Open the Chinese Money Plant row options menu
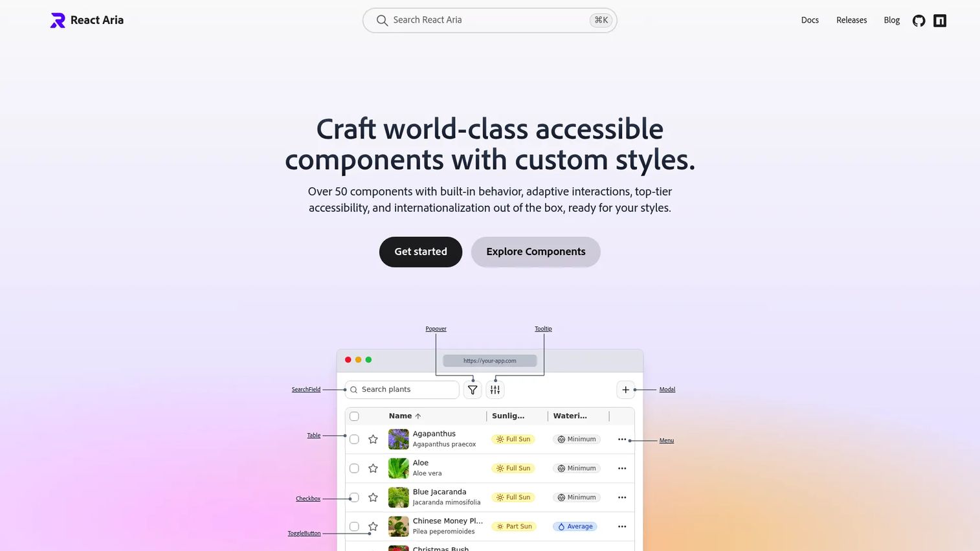This screenshot has width=980, height=551. click(x=622, y=526)
